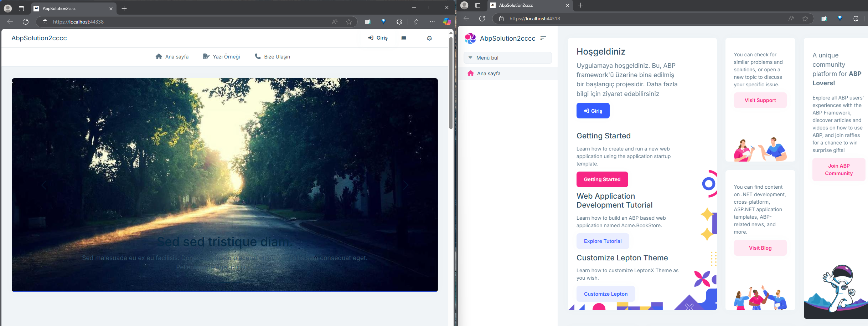Open the Explore Tutorial button
The height and width of the screenshot is (326, 868).
tap(603, 241)
